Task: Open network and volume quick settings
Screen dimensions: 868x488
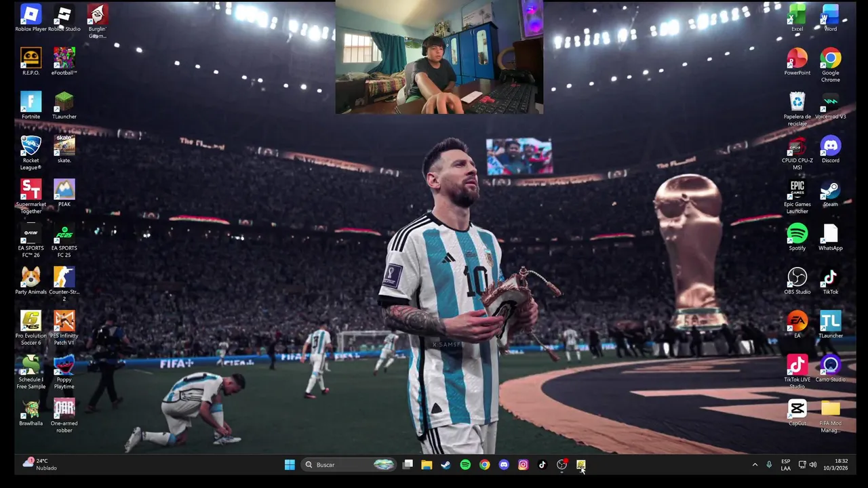Action: click(x=807, y=464)
